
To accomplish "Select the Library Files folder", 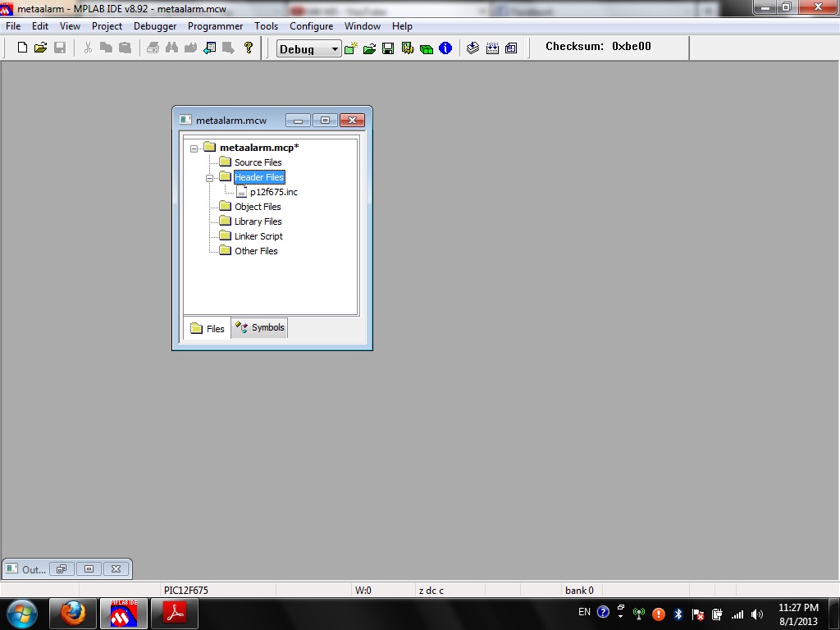I will coord(258,221).
